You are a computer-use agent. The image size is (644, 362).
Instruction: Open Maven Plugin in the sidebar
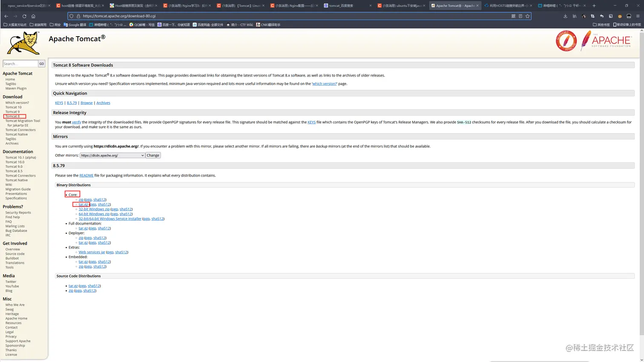(16, 88)
